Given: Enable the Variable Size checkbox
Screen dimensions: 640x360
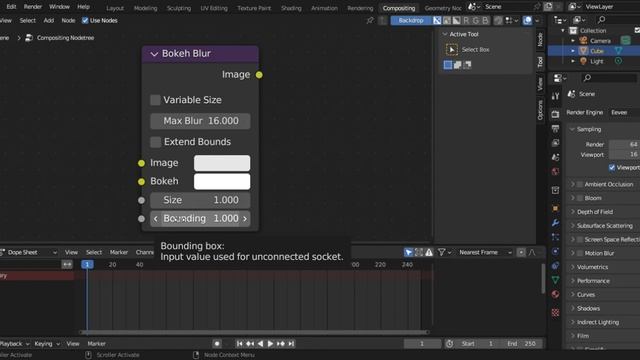Looking at the screenshot, I should coord(155,100).
